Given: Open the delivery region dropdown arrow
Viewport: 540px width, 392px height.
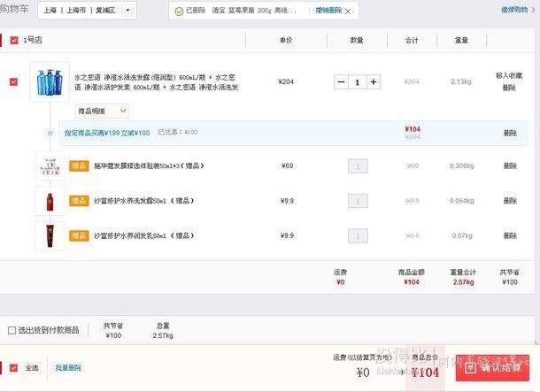Looking at the screenshot, I should [x=127, y=11].
